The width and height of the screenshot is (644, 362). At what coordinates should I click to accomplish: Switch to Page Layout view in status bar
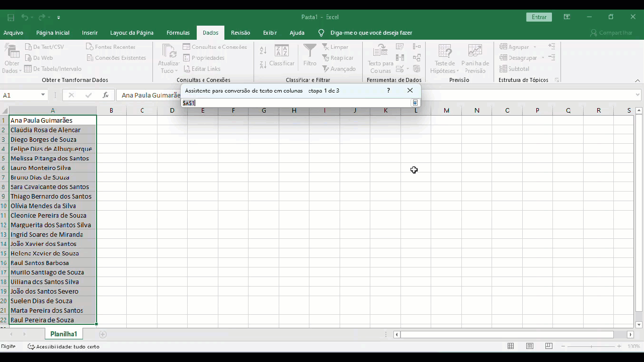click(x=530, y=346)
